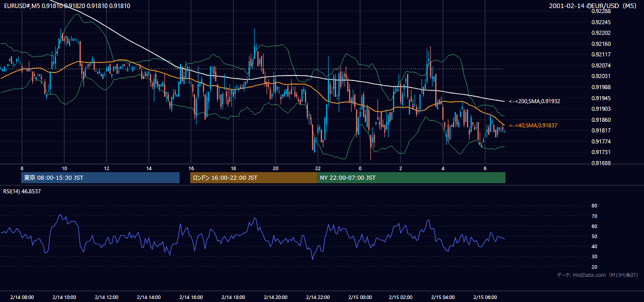The image size is (644, 302).
Task: Click the RSI(14) 46.8537 indicator label
Action: click(x=22, y=191)
